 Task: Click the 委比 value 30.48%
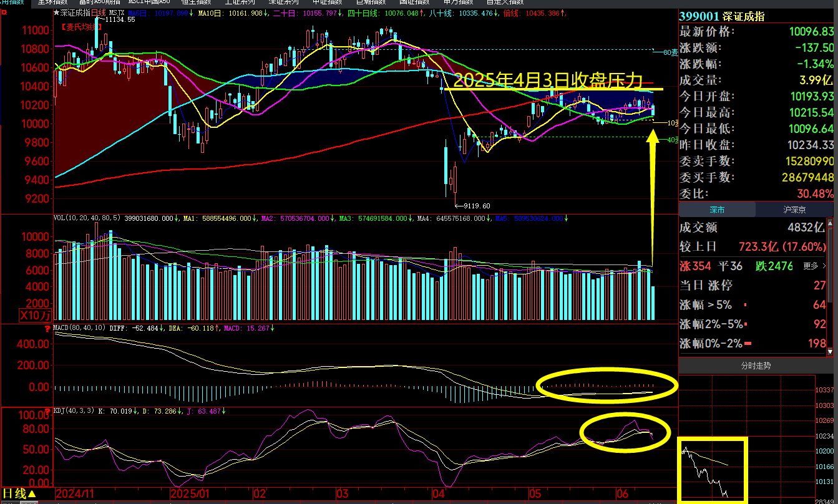click(815, 194)
